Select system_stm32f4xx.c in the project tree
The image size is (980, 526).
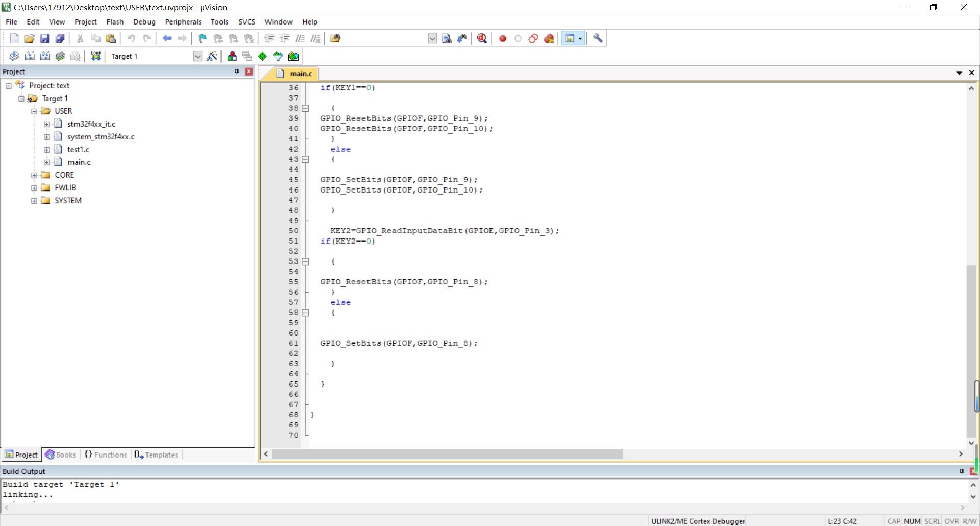coord(101,137)
